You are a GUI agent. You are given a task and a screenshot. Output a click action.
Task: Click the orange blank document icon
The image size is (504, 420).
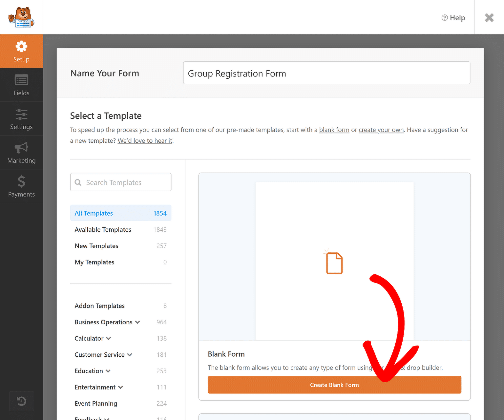pos(334,262)
